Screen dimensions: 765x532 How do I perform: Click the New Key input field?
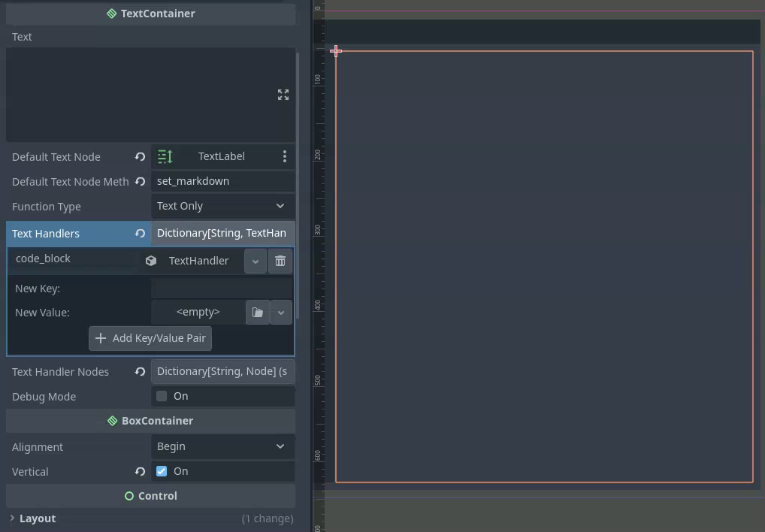tap(222, 288)
